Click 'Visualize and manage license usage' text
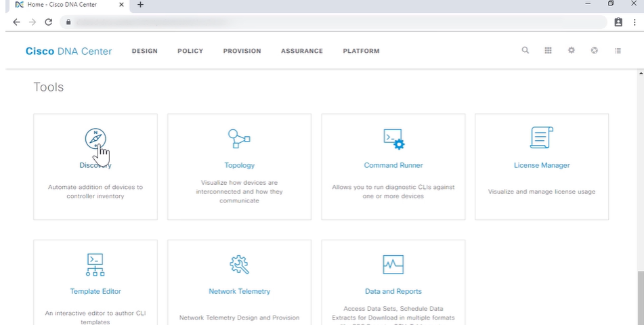The height and width of the screenshot is (325, 644). (x=541, y=192)
